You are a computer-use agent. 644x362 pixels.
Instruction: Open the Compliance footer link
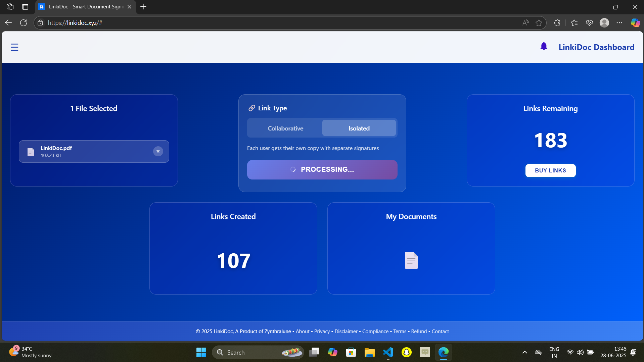(375, 331)
